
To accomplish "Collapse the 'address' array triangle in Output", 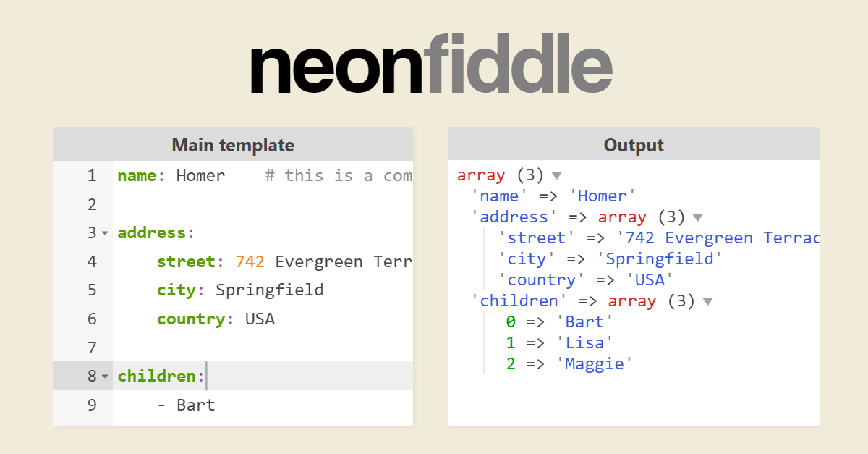I will pyautogui.click(x=697, y=217).
